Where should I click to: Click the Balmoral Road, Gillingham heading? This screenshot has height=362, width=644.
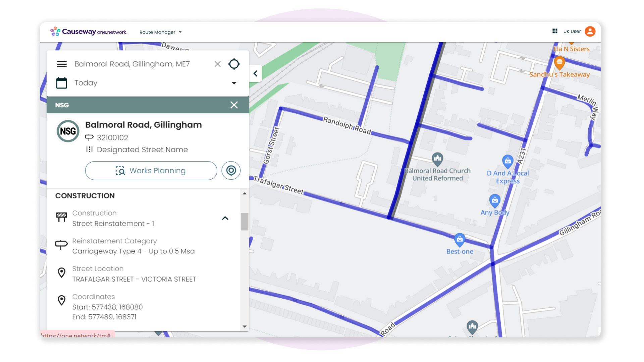click(x=144, y=125)
